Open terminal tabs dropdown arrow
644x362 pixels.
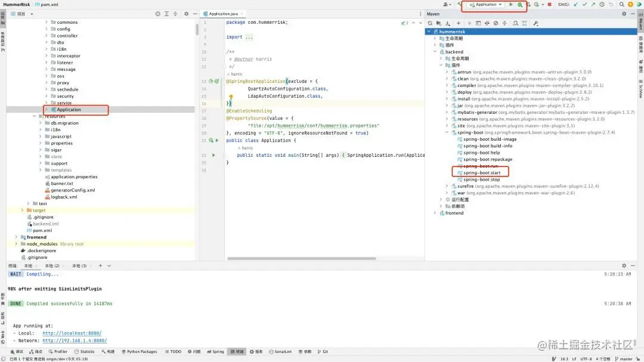pyautogui.click(x=109, y=266)
